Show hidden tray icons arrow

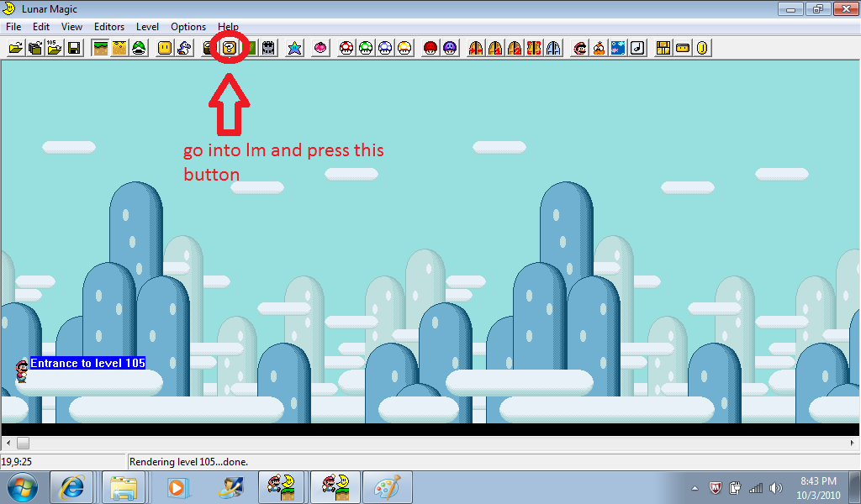tap(695, 488)
